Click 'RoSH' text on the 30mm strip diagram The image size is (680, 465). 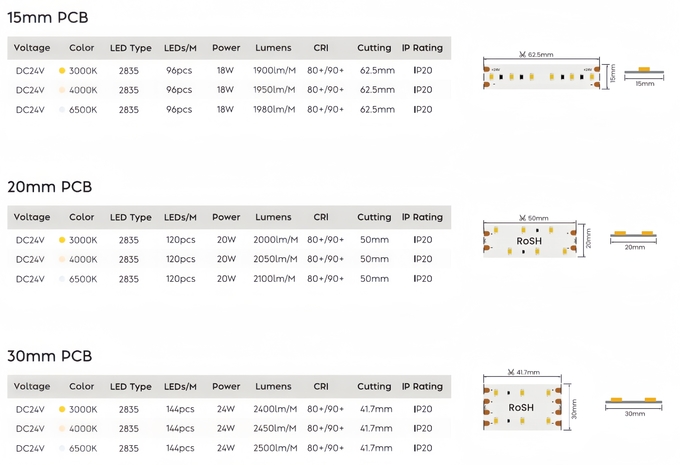coord(521,408)
